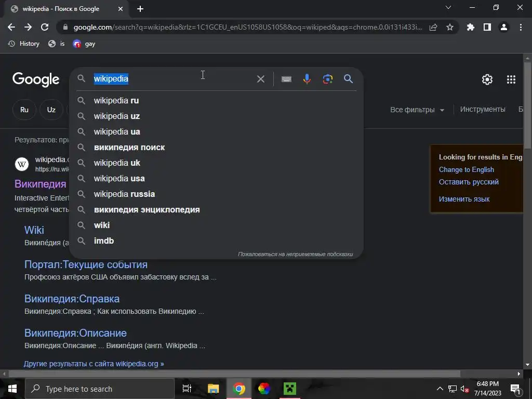Open a new tab with plus
Screen dimensions: 532x399
[140, 9]
